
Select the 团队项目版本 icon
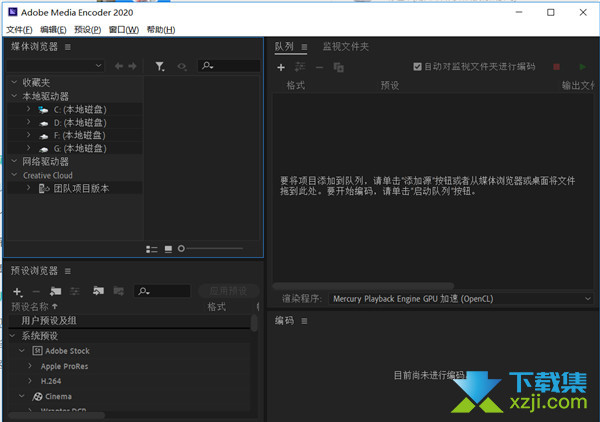click(44, 188)
